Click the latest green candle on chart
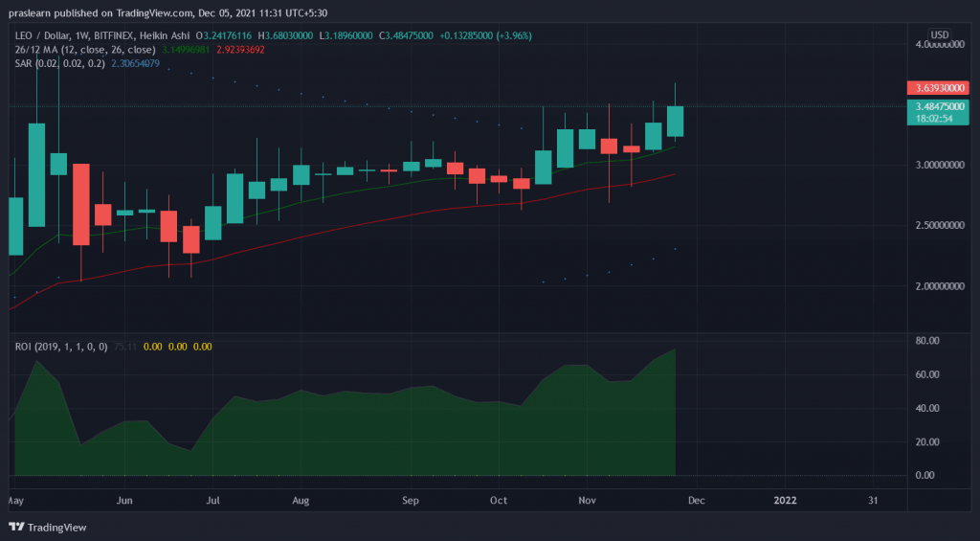 (675, 121)
